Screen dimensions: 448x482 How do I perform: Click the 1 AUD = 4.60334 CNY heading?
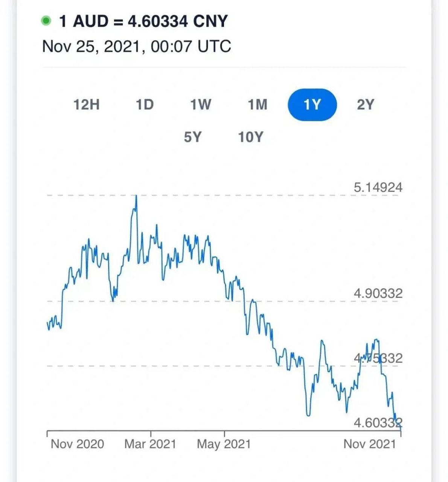point(143,21)
